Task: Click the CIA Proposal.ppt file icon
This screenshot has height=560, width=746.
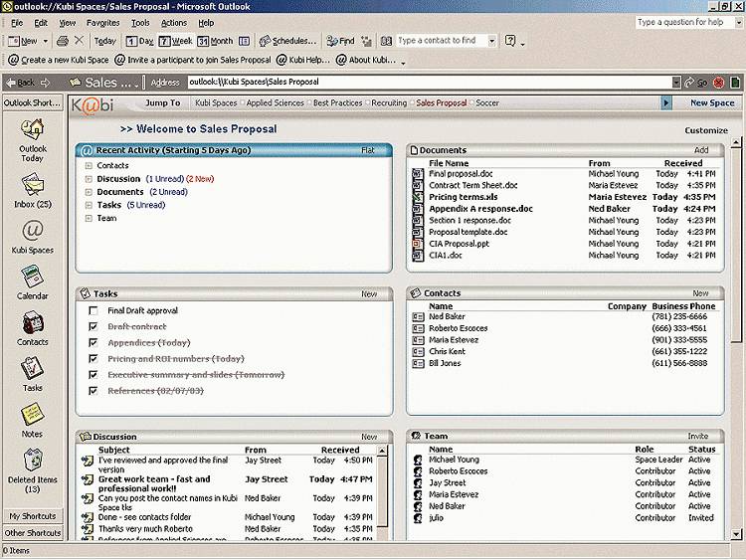Action: point(417,244)
